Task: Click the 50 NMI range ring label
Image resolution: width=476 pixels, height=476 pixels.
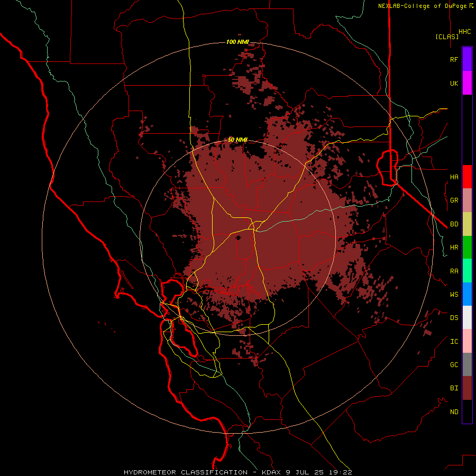Action: click(237, 140)
